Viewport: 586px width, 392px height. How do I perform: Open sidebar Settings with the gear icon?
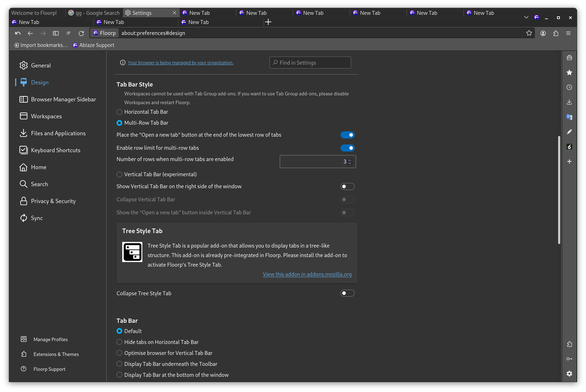coord(569,374)
